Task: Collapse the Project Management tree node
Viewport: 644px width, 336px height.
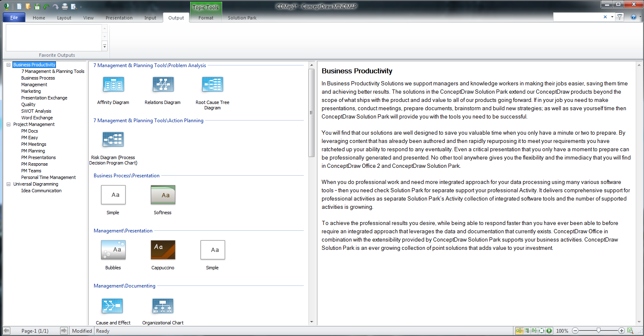Action: [x=9, y=124]
